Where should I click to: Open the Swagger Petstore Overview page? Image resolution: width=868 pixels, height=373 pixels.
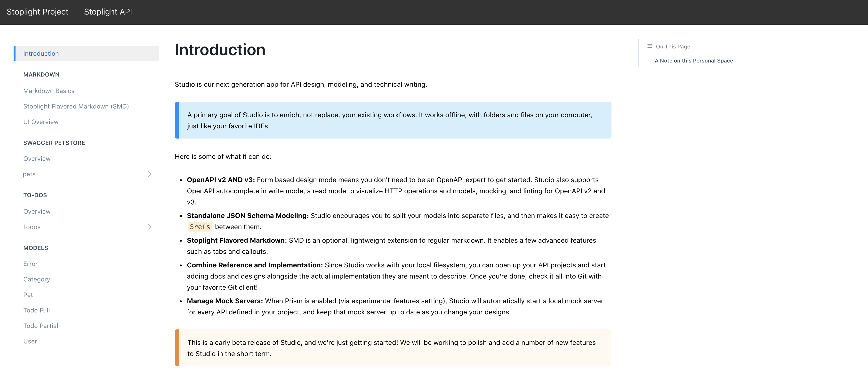click(37, 159)
